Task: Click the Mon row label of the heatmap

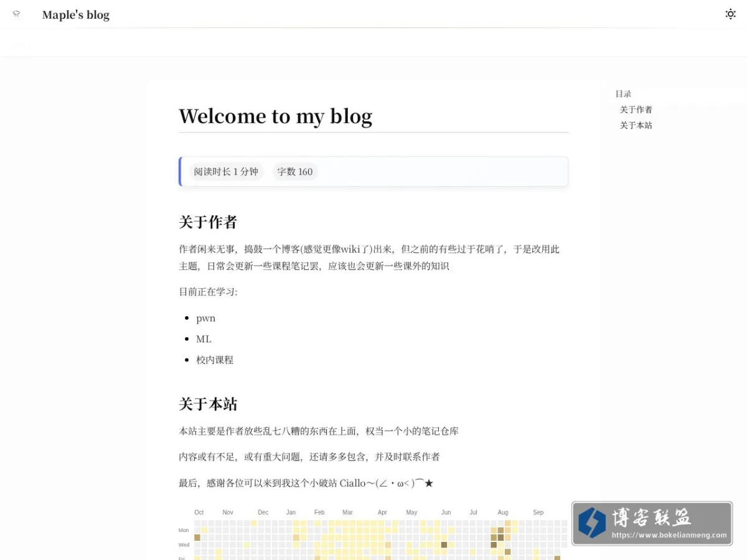Action: [184, 530]
